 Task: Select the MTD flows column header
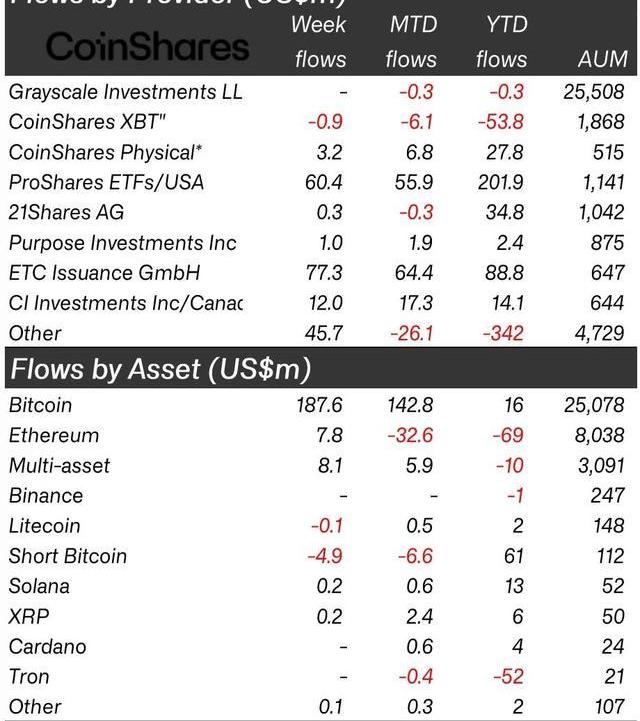click(x=411, y=41)
